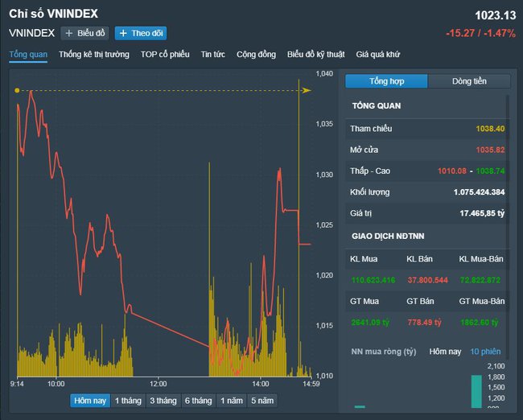
Task: Switch to the Dòng tiền panel tab
Action: coord(469,81)
